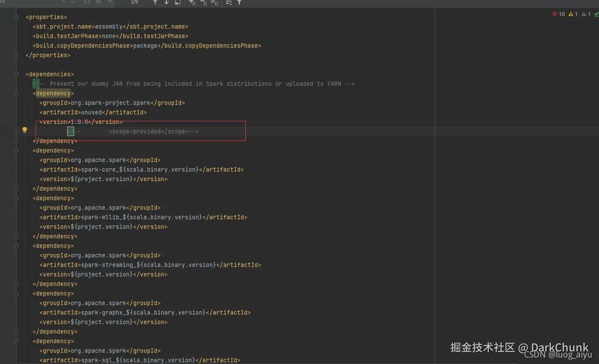Click version line under spark-mllib artifactId
This screenshot has height=364, width=599.
pos(104,227)
